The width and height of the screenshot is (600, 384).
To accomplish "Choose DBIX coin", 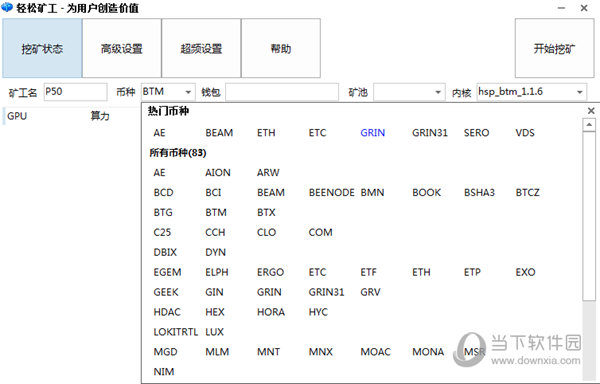I will 165,252.
